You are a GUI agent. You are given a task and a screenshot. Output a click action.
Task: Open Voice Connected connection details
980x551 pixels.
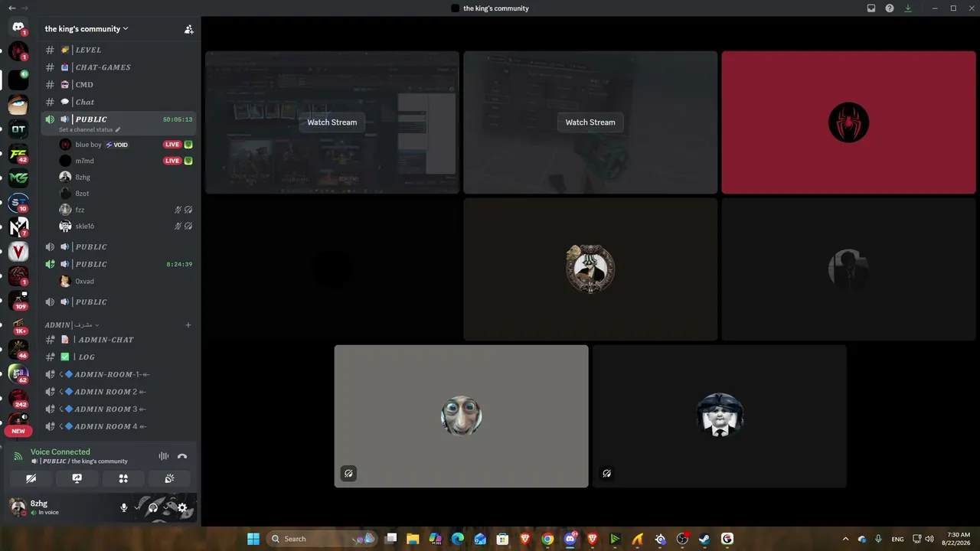[60, 452]
